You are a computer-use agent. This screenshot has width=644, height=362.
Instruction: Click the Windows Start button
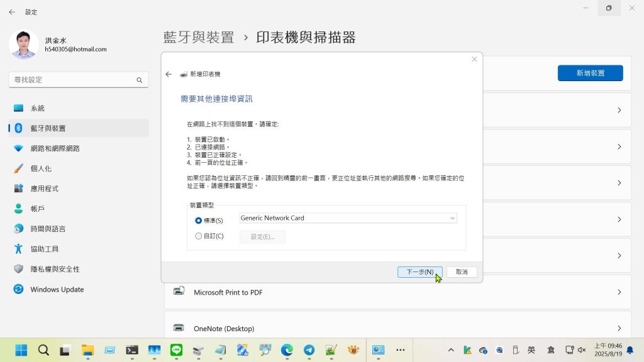pos(21,350)
